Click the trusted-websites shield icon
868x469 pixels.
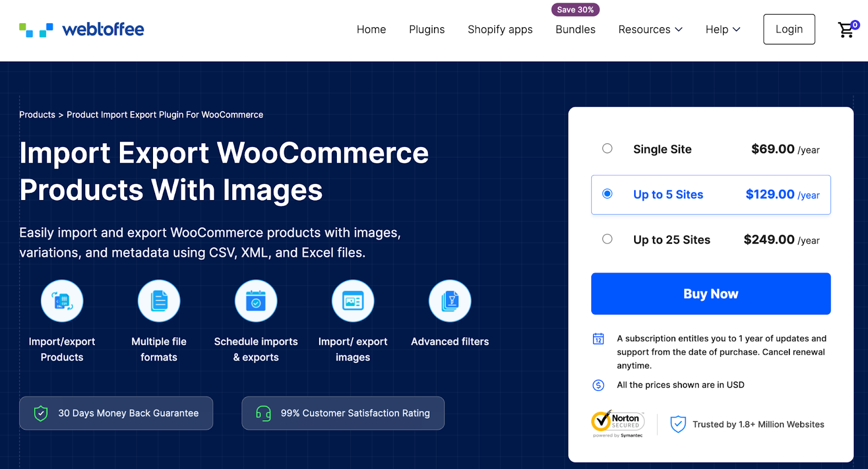tap(678, 424)
